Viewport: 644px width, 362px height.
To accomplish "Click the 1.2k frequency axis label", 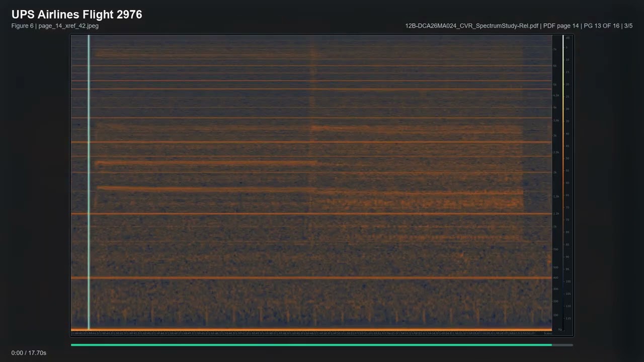I will [556, 214].
